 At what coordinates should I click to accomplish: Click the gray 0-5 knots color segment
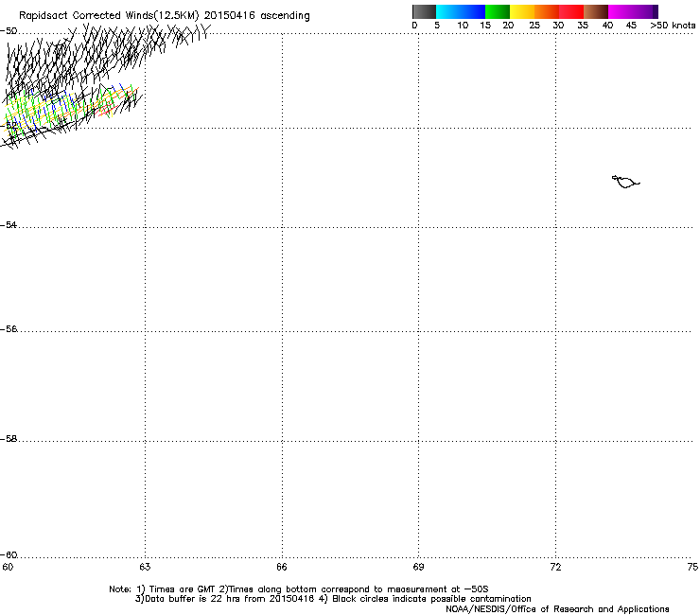(424, 11)
